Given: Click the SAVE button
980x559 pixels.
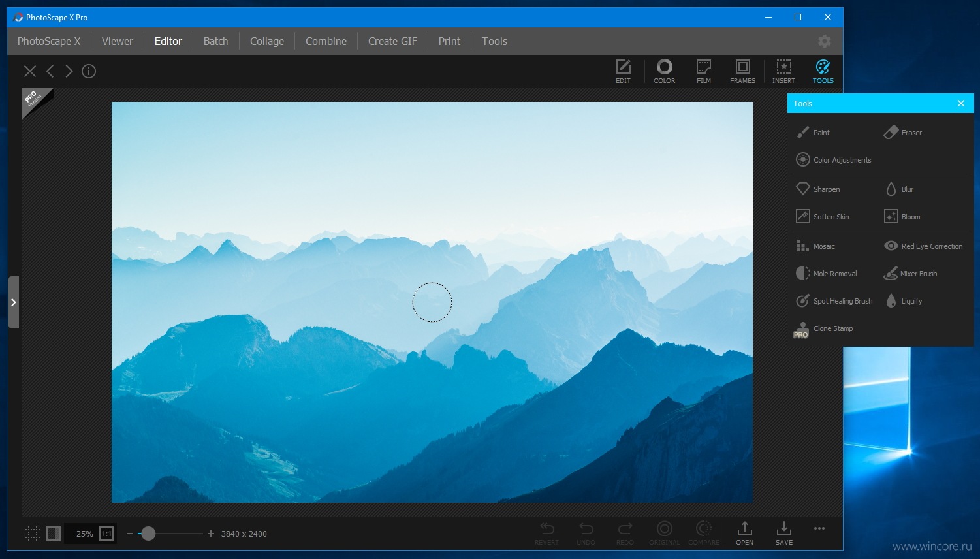Looking at the screenshot, I should pyautogui.click(x=784, y=533).
